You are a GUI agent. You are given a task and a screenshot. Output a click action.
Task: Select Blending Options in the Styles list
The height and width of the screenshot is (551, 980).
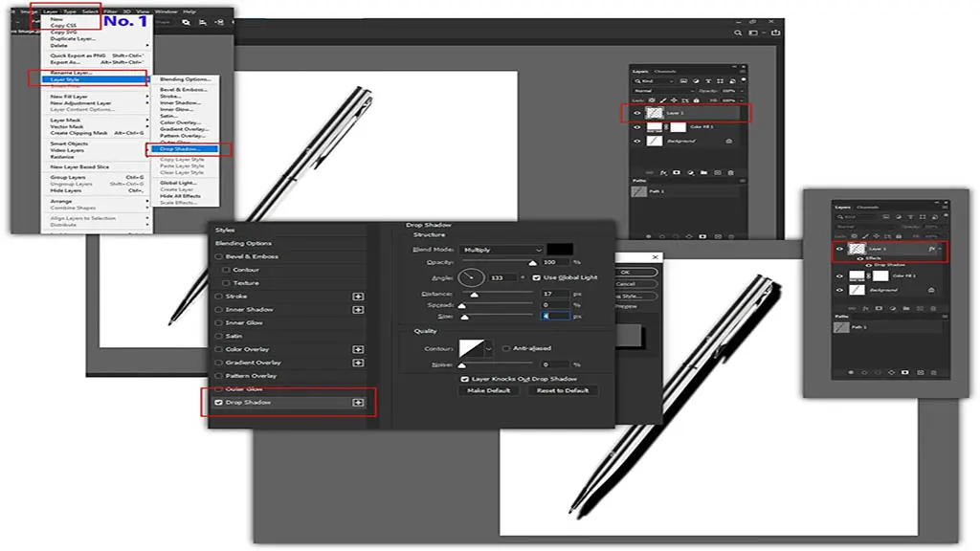click(243, 244)
